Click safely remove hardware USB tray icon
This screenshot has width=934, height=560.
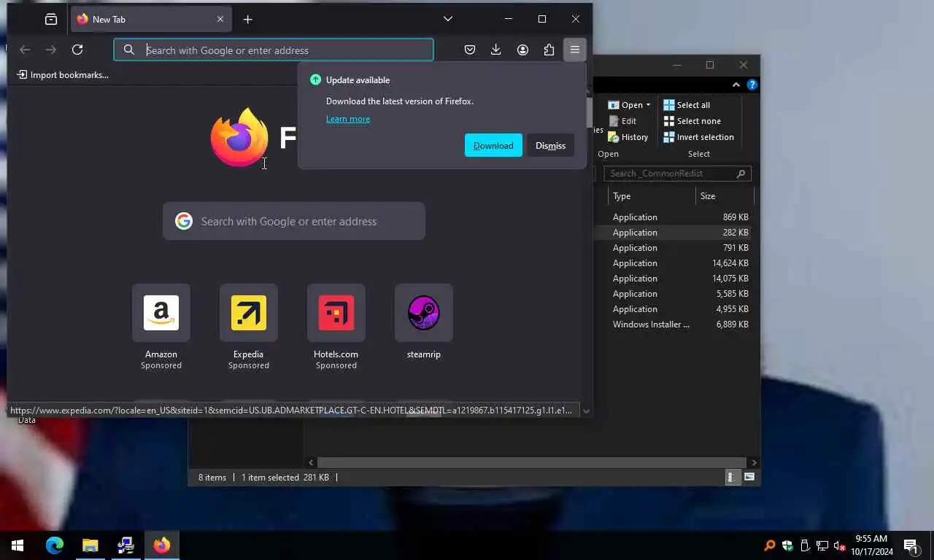tap(805, 545)
